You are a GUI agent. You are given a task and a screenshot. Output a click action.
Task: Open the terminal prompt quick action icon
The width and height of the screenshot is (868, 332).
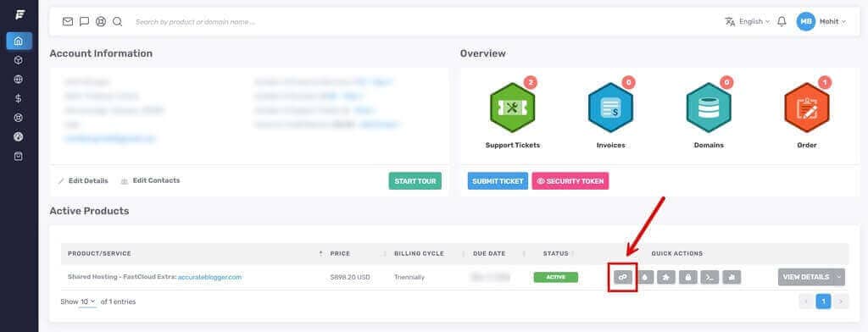point(709,277)
